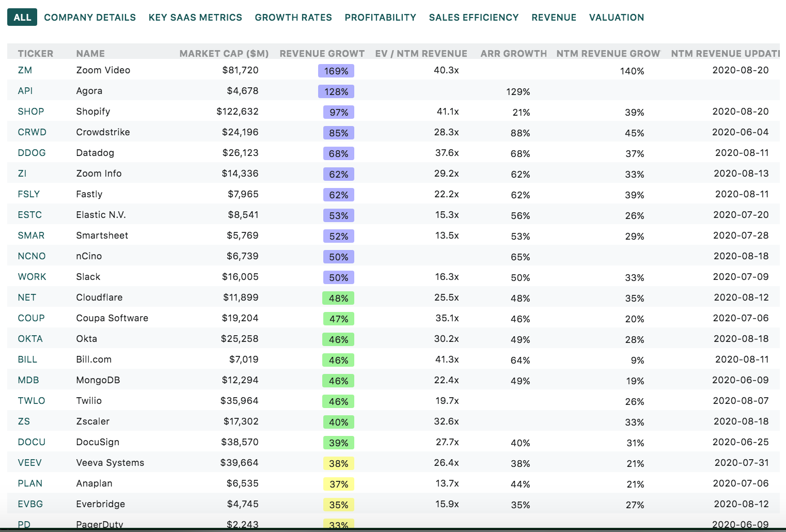
Task: Open the CRWD ticker link
Action: pyautogui.click(x=32, y=132)
